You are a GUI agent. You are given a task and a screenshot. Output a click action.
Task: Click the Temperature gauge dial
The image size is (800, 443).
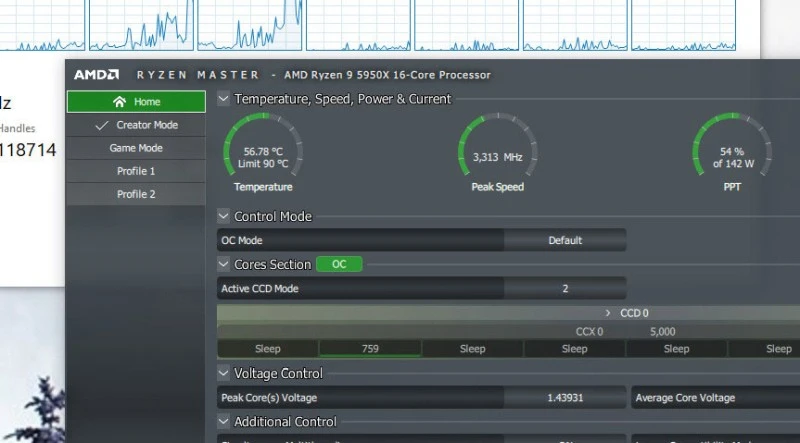[264, 148]
